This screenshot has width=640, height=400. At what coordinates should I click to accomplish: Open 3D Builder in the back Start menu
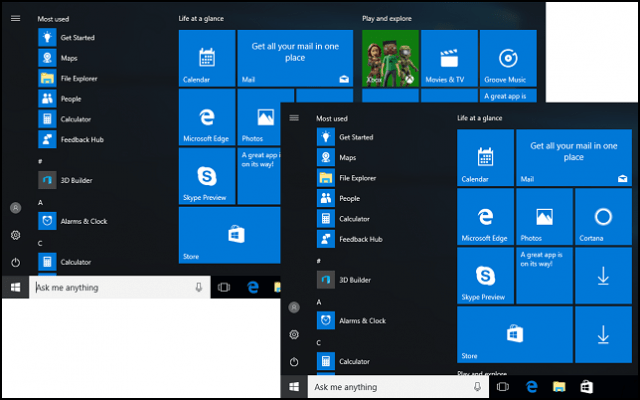point(65,180)
